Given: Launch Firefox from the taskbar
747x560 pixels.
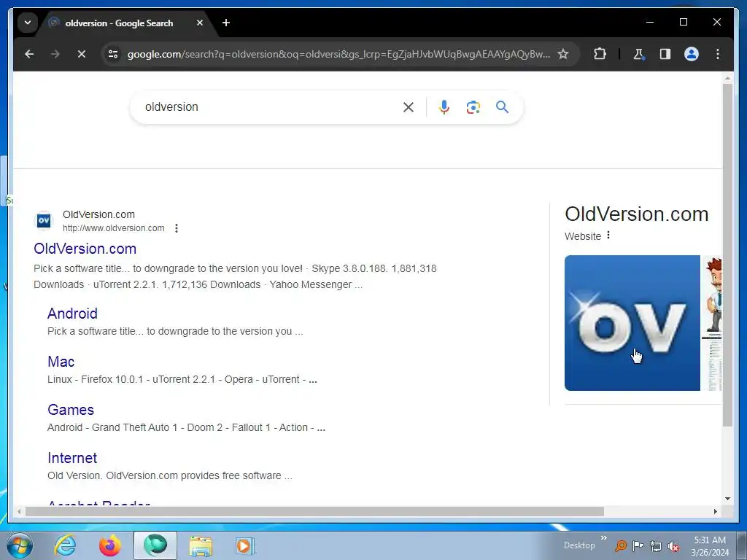Looking at the screenshot, I should [x=110, y=545].
